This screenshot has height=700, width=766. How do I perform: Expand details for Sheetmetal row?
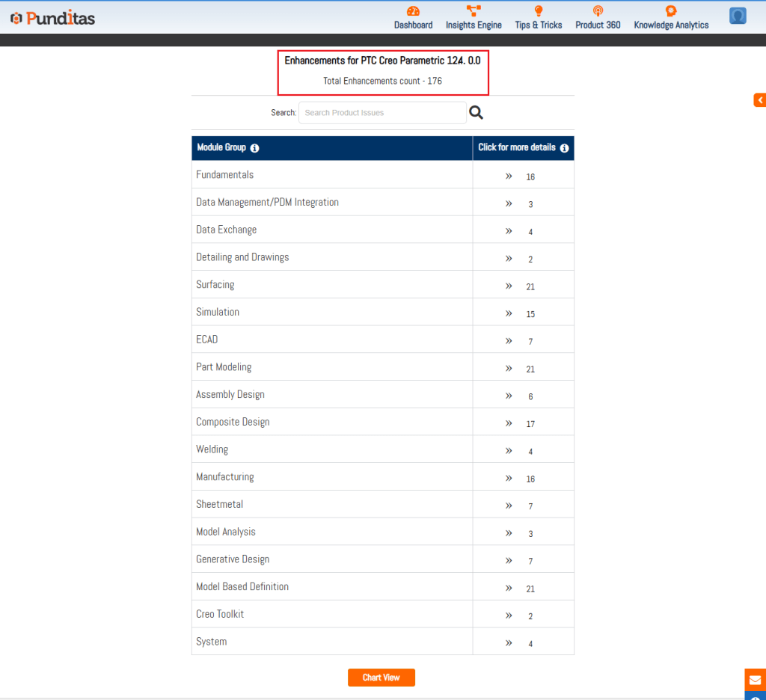[x=509, y=506]
